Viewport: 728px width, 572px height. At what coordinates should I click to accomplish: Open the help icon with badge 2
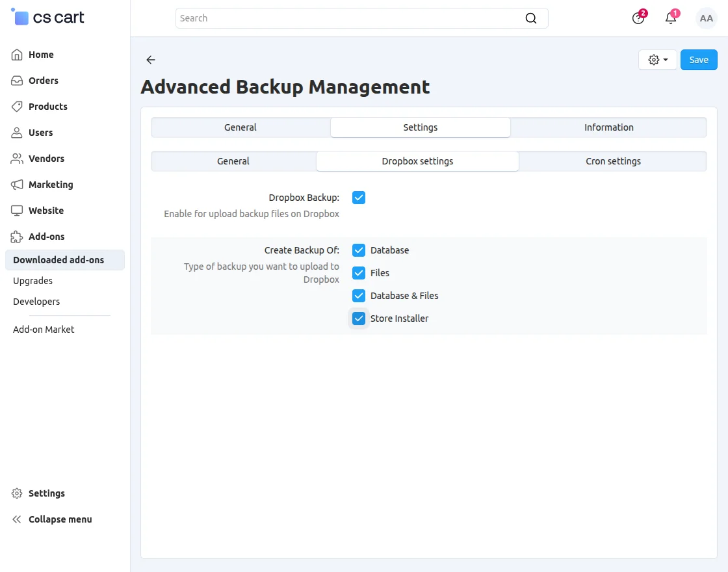coord(638,18)
